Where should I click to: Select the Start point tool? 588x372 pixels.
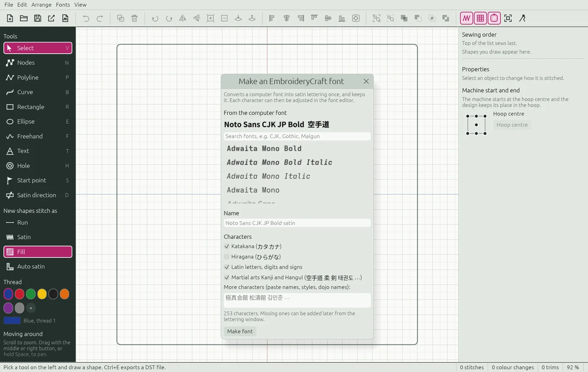click(38, 180)
